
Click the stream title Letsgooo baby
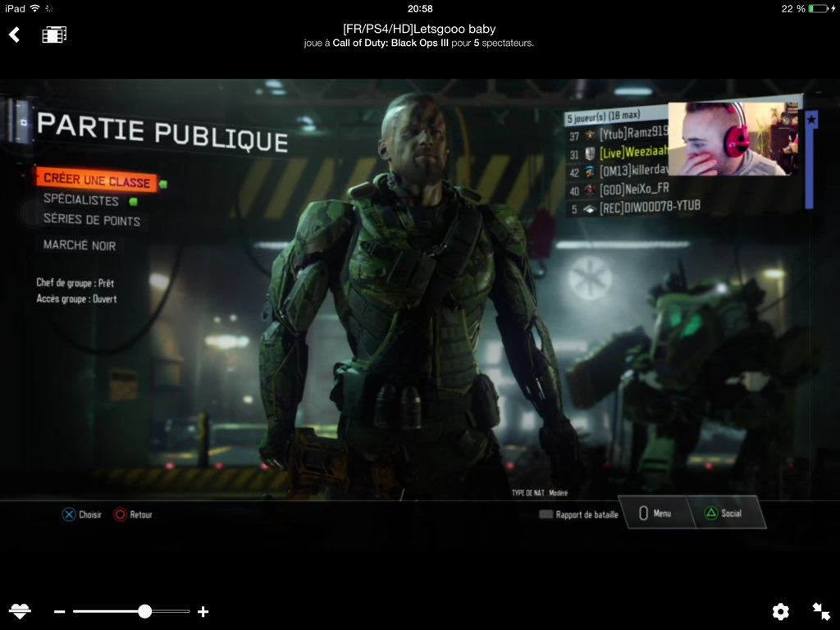click(419, 29)
